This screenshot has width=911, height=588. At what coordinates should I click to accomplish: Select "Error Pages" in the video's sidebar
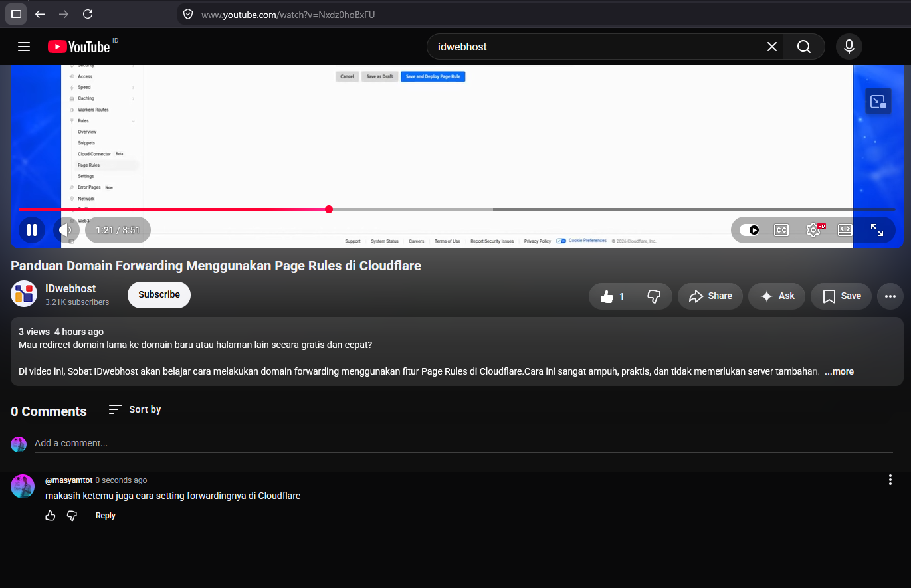point(89,187)
